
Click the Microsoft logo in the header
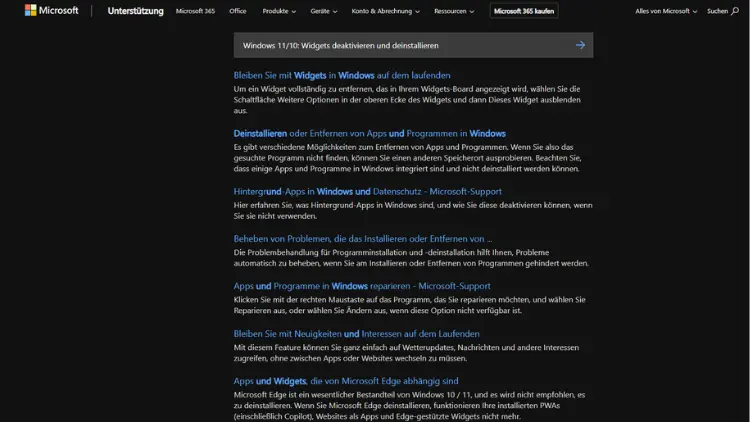coord(52,10)
